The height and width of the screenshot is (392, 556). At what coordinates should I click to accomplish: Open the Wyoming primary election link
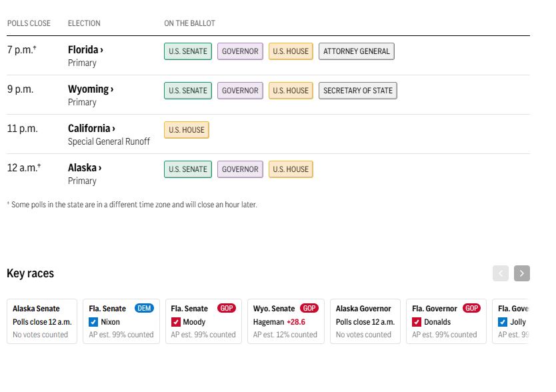tap(91, 89)
